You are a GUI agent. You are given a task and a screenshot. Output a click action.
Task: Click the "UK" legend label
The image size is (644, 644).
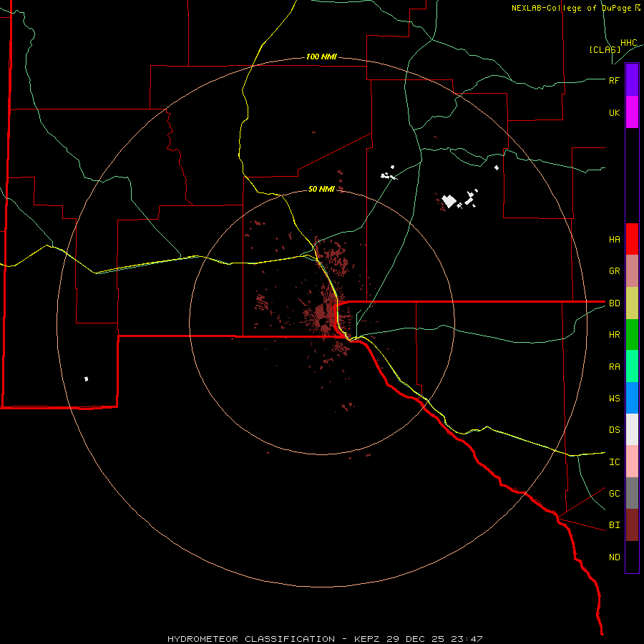614,112
